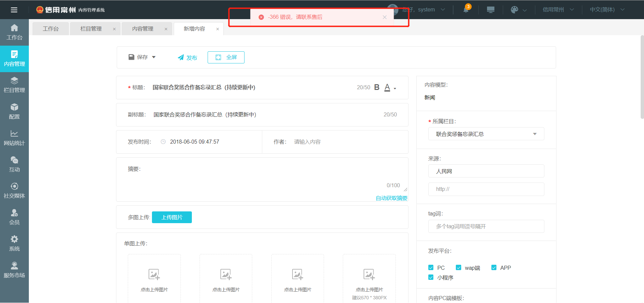Go to 网站统计 in sidebar

pos(14,138)
